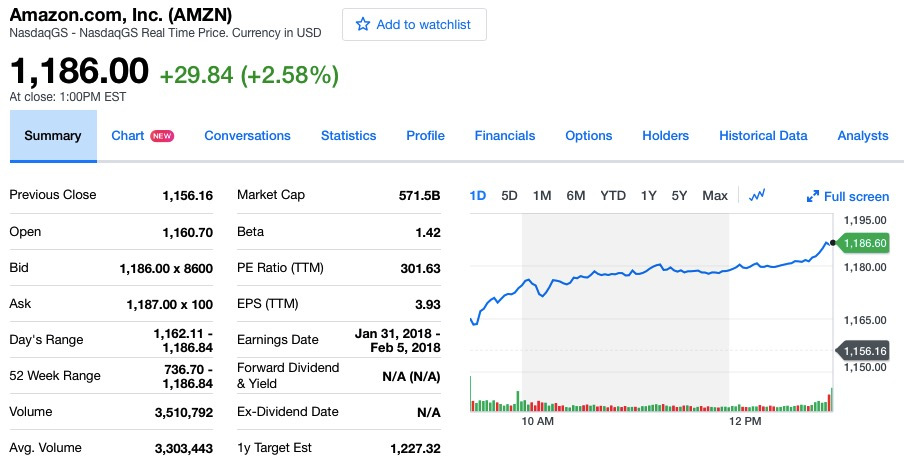Switch to the 5Y chart range
The height and width of the screenshot is (464, 904).
click(680, 195)
